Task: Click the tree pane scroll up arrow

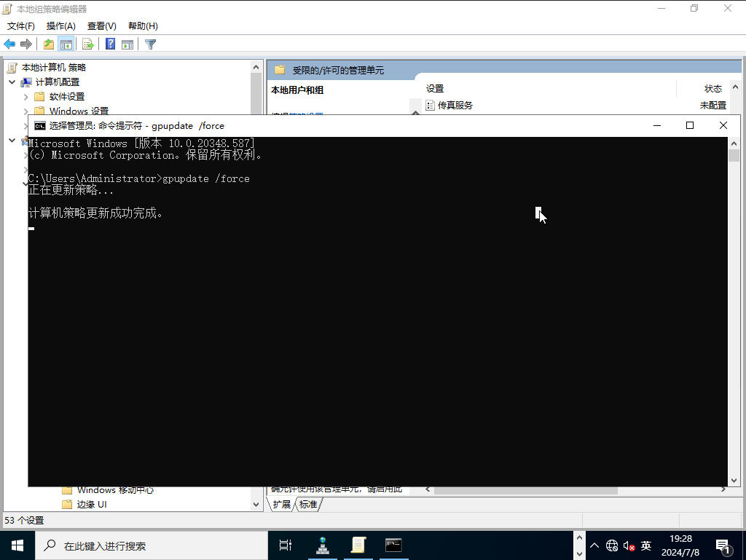Action: coord(256,68)
